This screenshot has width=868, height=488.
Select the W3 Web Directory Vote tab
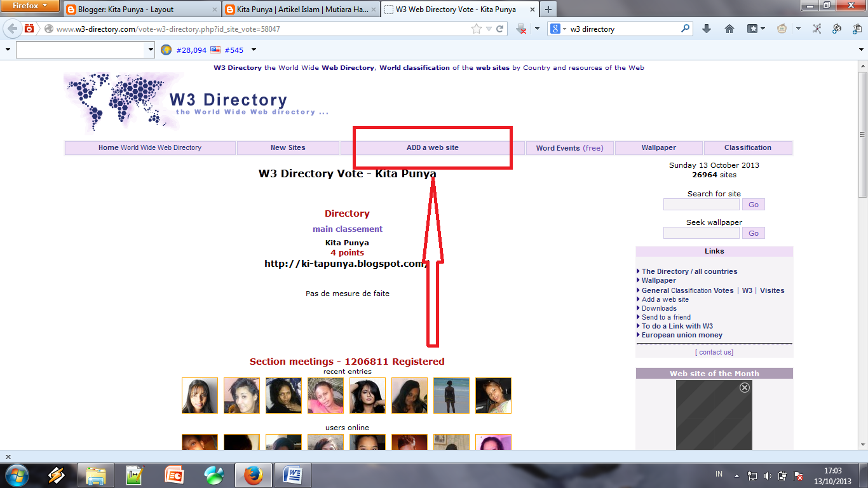(459, 10)
